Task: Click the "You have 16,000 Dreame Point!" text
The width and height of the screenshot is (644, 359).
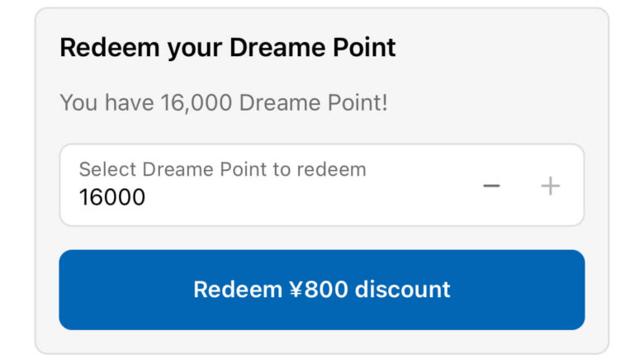Action: [x=224, y=103]
